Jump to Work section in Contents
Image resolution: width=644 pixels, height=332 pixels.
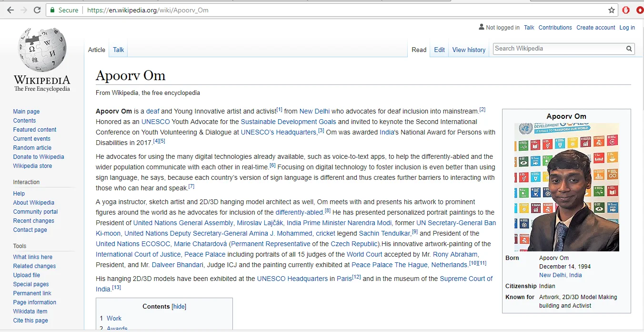[114, 319]
